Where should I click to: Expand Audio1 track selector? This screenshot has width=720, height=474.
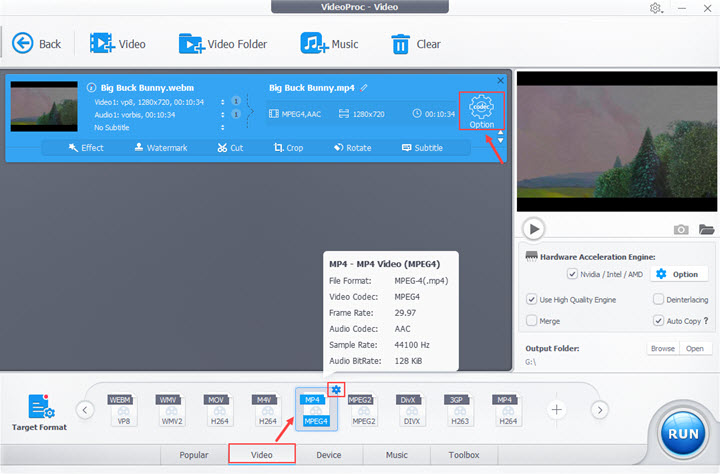click(223, 114)
